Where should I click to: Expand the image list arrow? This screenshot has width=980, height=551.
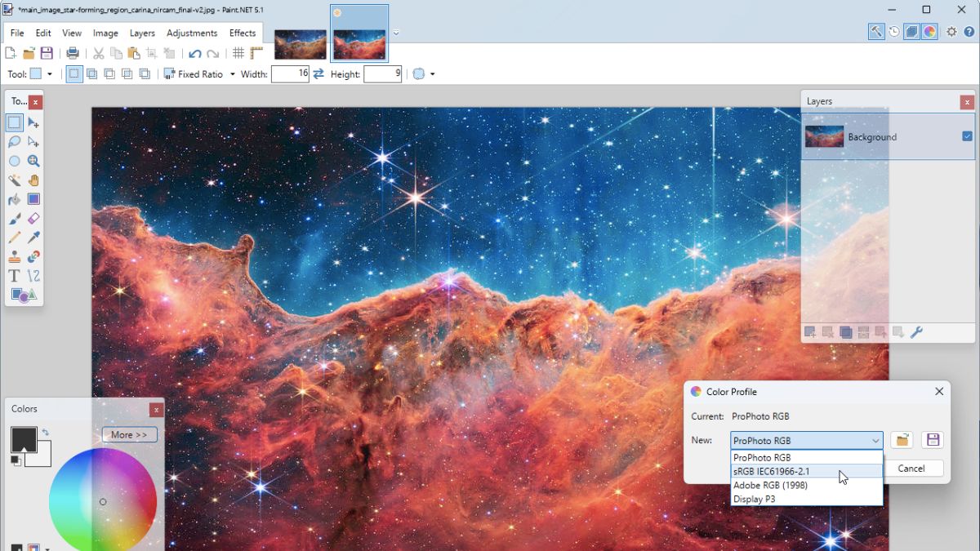[396, 33]
